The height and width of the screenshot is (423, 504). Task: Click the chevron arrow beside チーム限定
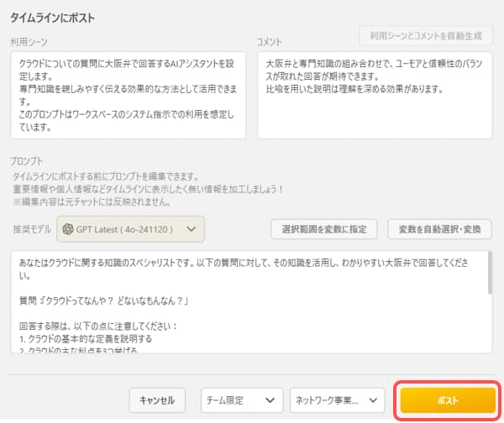[x=270, y=400]
